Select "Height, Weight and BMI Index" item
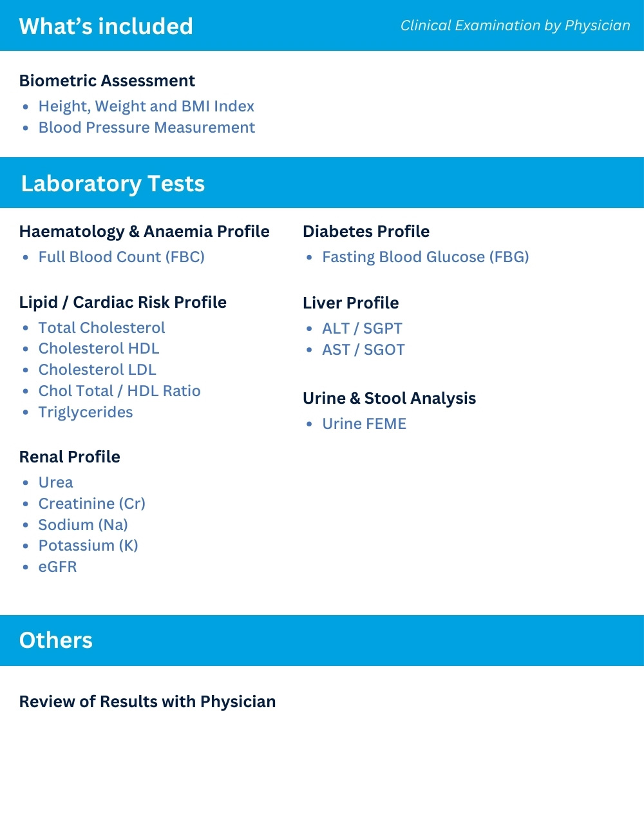The height and width of the screenshot is (836, 644). pos(146,106)
